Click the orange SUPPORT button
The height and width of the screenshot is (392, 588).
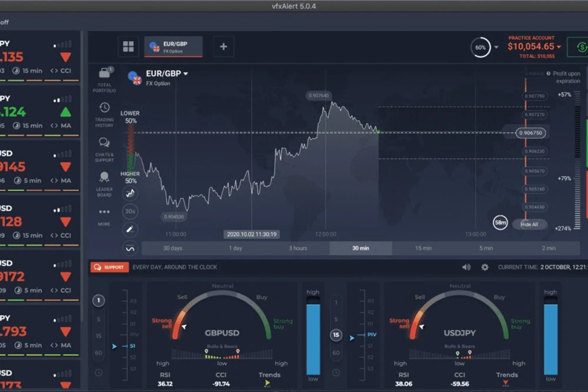(109, 267)
